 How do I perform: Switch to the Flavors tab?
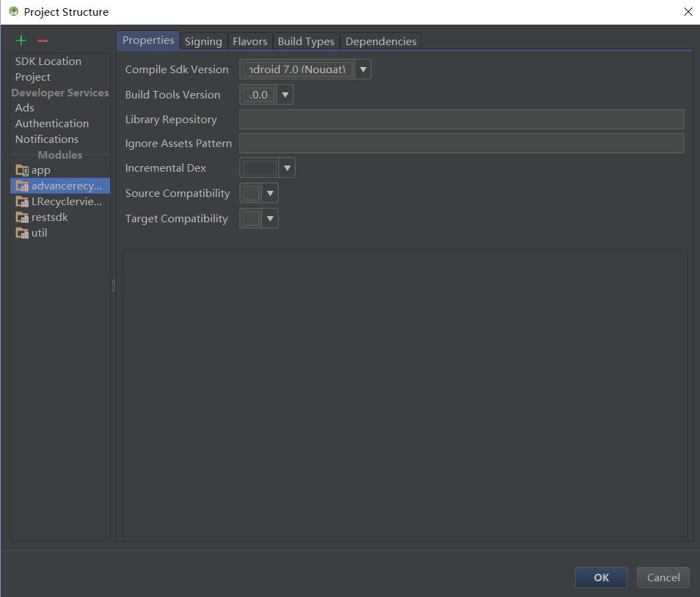tap(250, 41)
